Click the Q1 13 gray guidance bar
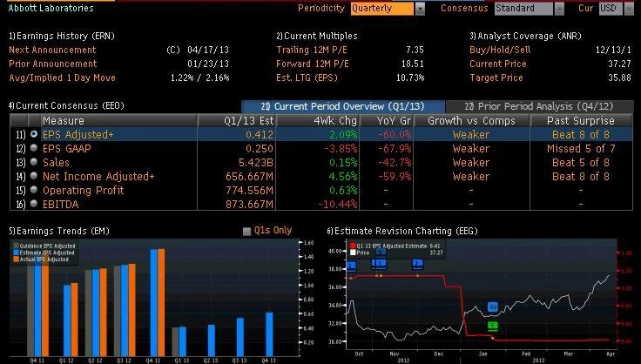The image size is (641, 364). point(175,341)
